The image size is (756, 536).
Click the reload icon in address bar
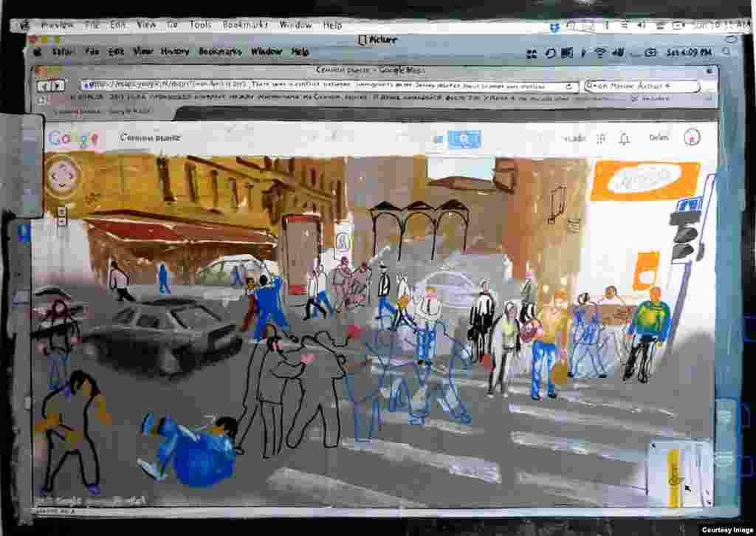click(x=568, y=86)
